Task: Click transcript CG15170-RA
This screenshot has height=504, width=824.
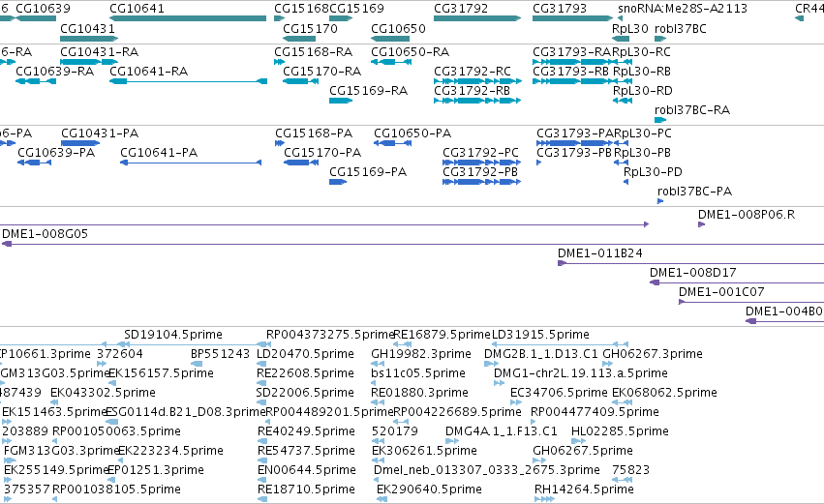Action: coord(322,72)
